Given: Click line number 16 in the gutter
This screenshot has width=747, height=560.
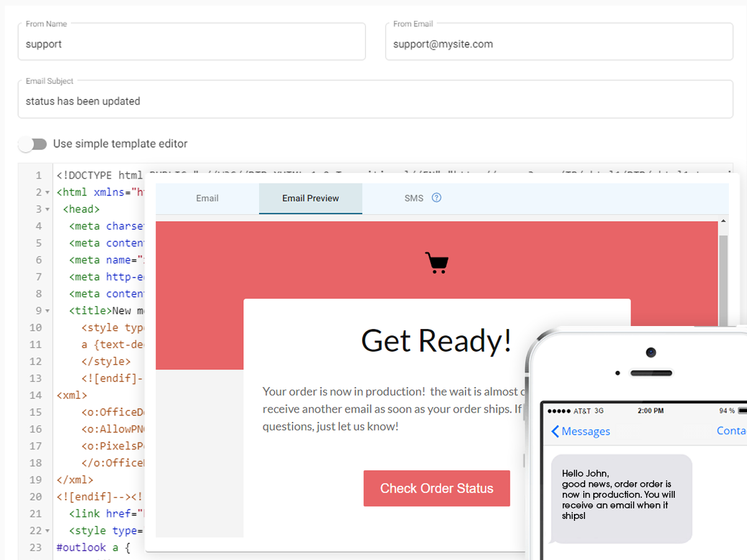Looking at the screenshot, I should pos(35,429).
